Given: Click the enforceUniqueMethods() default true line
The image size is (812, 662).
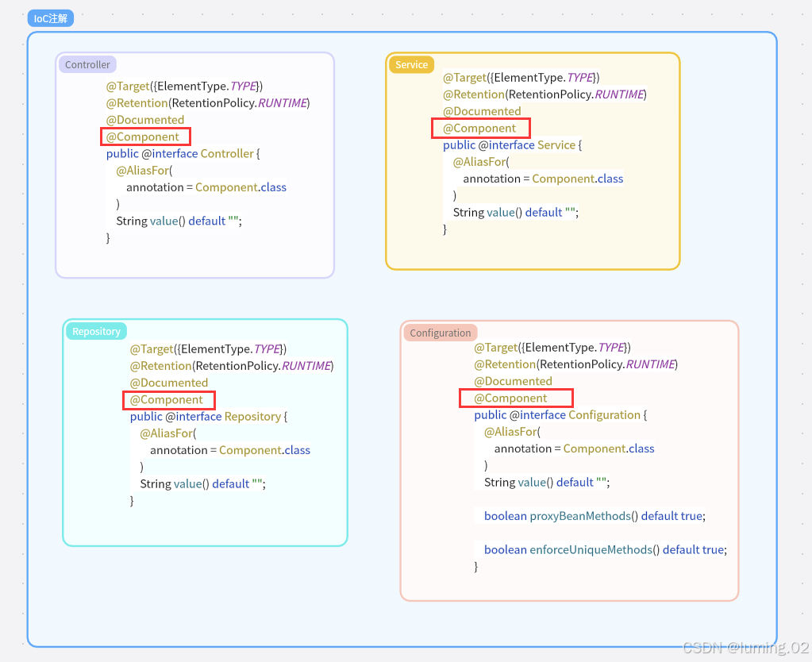Looking at the screenshot, I should click(x=605, y=548).
